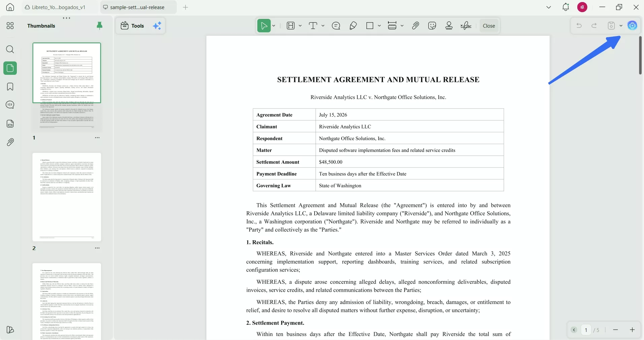Open the Bookmarks panel
This screenshot has height=340, width=644.
click(x=10, y=87)
